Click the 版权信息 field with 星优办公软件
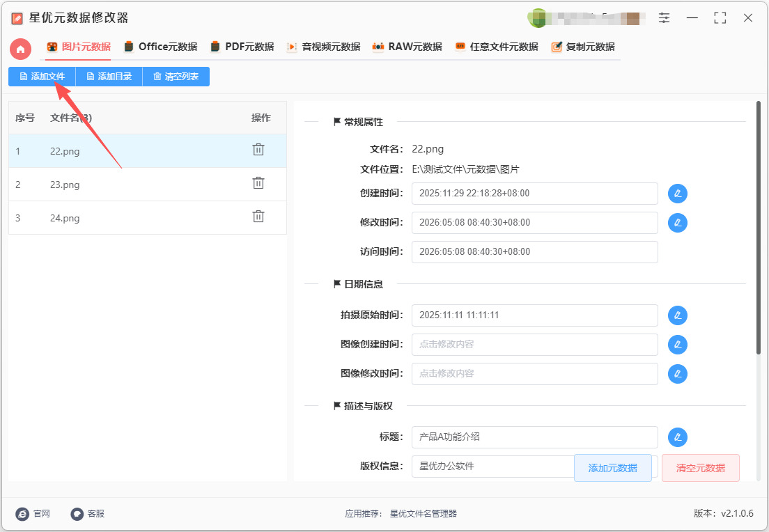Viewport: 769px width, 532px height. pyautogui.click(x=492, y=467)
